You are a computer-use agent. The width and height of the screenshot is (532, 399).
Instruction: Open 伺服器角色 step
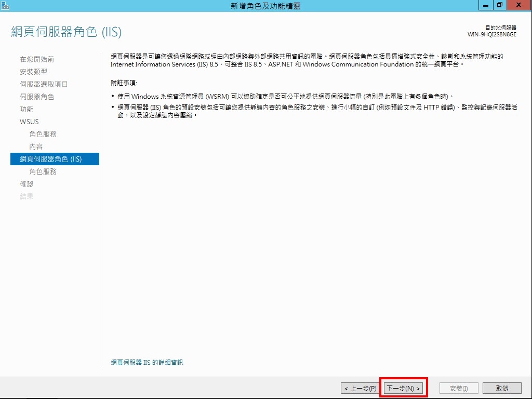[37, 97]
